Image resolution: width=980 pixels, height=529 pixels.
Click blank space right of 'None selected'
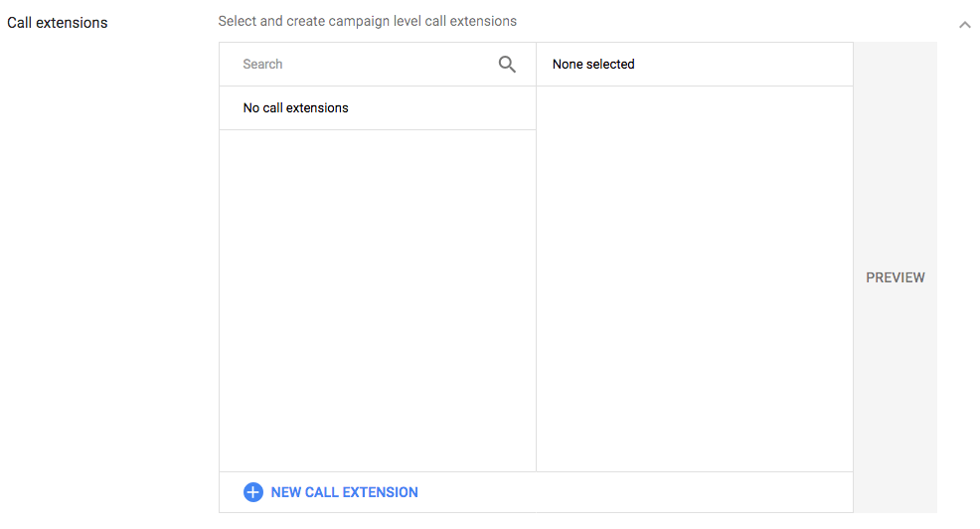click(745, 65)
